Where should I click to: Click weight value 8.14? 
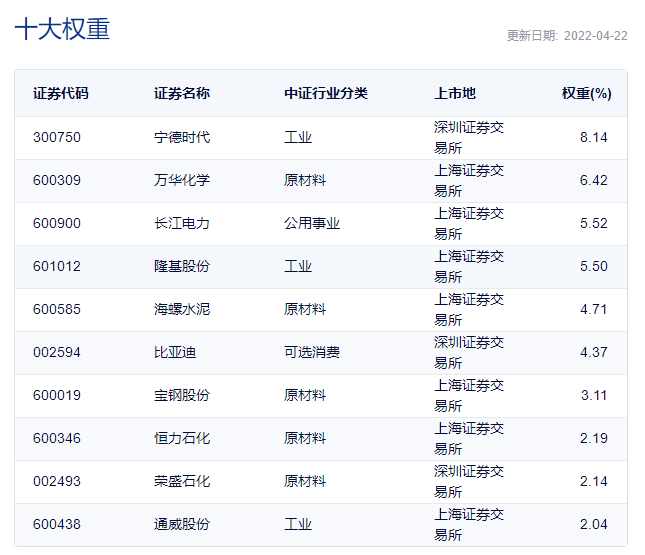[594, 137]
